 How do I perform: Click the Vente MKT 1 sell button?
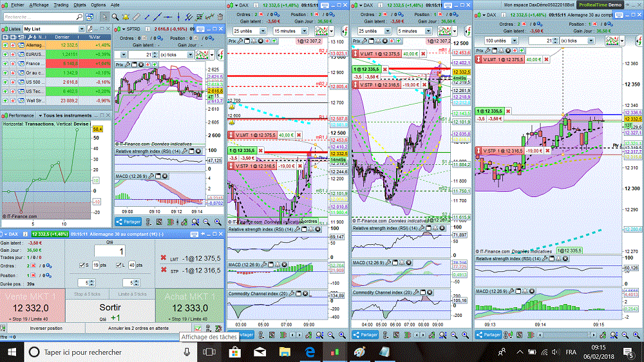[32, 306]
